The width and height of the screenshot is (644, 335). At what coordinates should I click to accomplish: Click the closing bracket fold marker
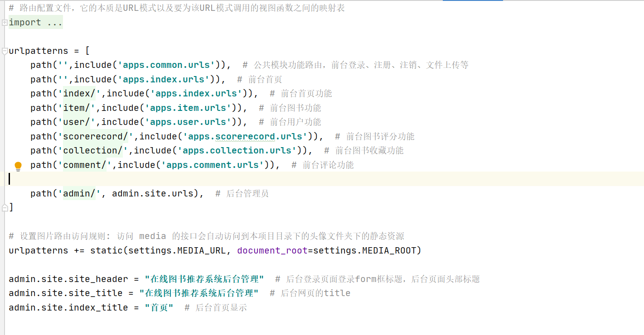(x=4, y=207)
